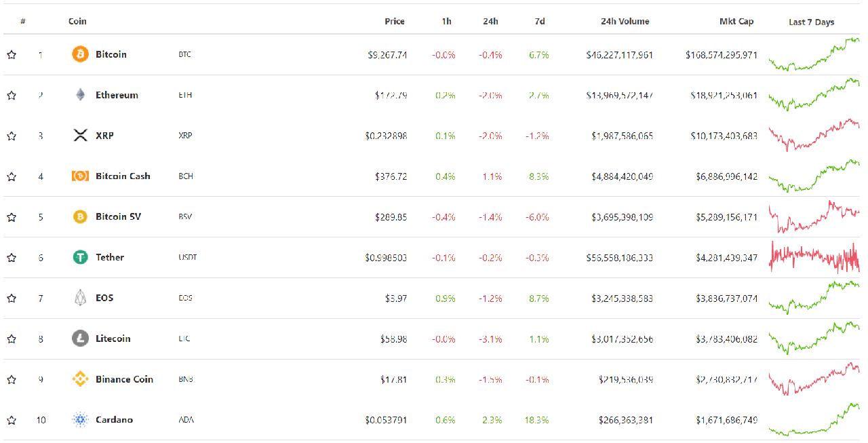Click the Bitcoin logo icon
Screen dimensions: 868x443
click(x=80, y=54)
